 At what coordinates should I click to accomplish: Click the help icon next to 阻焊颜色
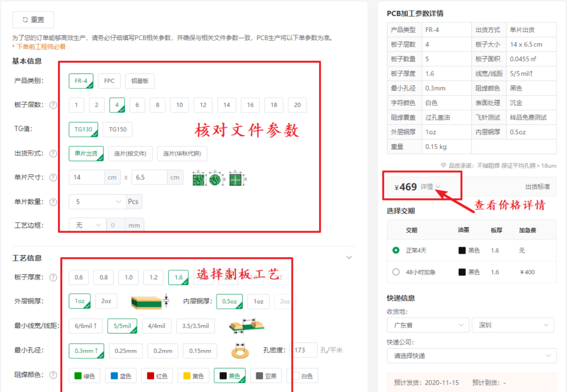[x=53, y=375]
